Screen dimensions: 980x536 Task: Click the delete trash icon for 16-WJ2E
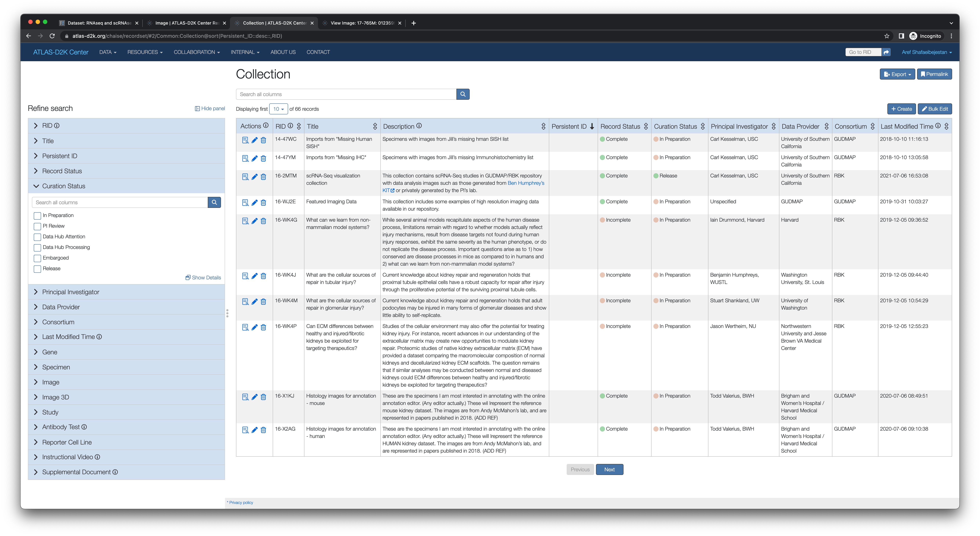(264, 203)
